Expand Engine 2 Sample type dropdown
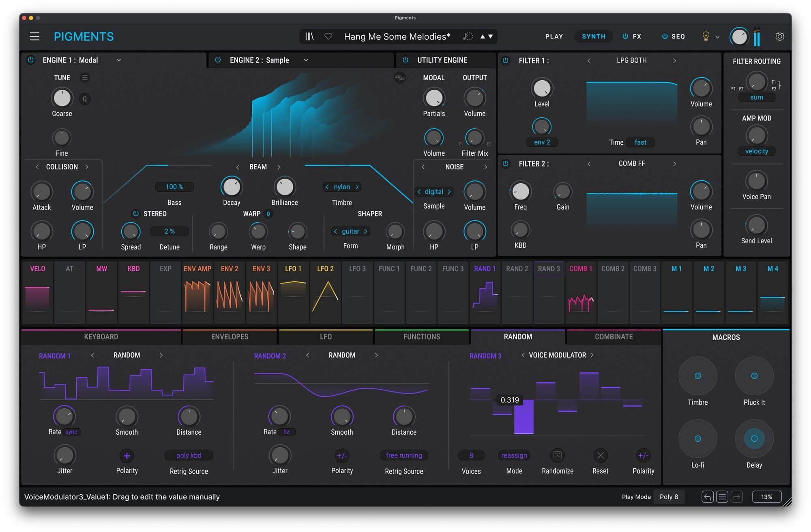This screenshot has height=532, width=811. click(x=306, y=60)
